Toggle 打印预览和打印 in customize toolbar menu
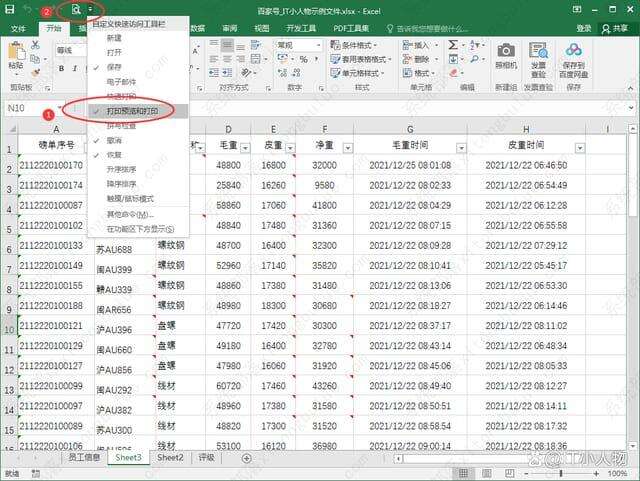The height and width of the screenshot is (481, 640). click(138, 111)
